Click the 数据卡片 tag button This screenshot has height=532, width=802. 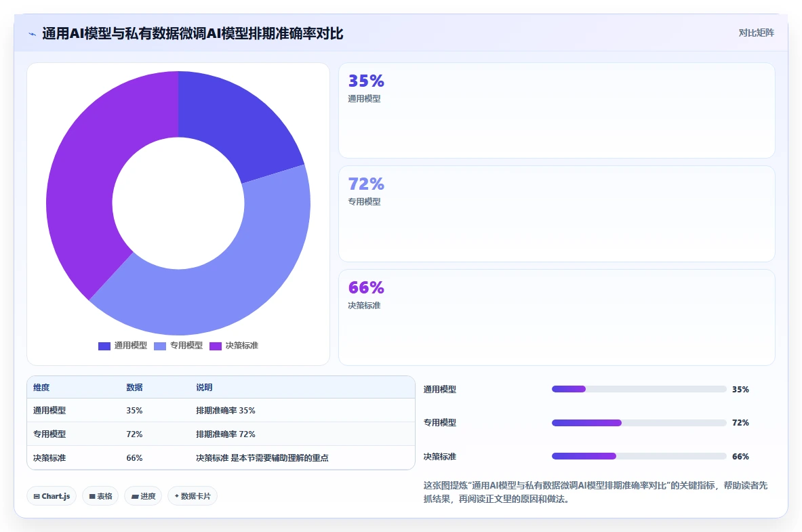click(193, 496)
